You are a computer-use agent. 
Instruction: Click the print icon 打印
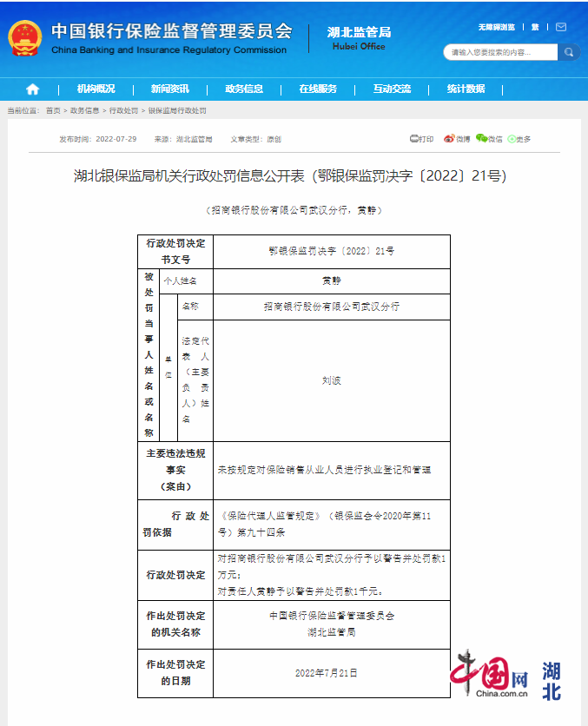click(x=421, y=139)
